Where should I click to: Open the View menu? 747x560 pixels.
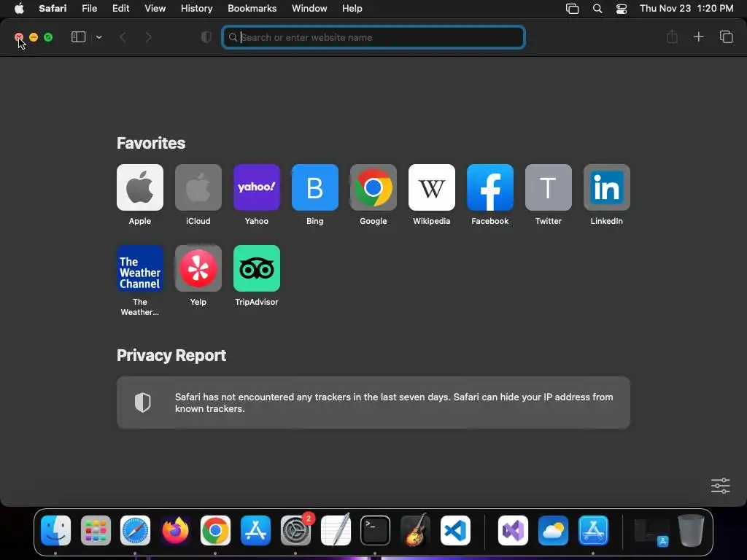pos(155,9)
